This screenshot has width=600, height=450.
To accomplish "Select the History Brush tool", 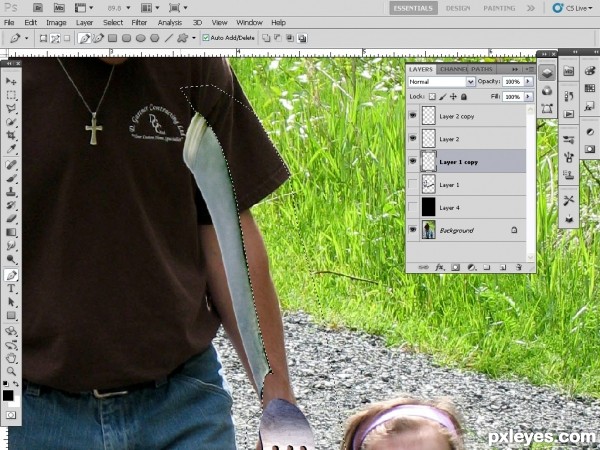I will click(11, 205).
